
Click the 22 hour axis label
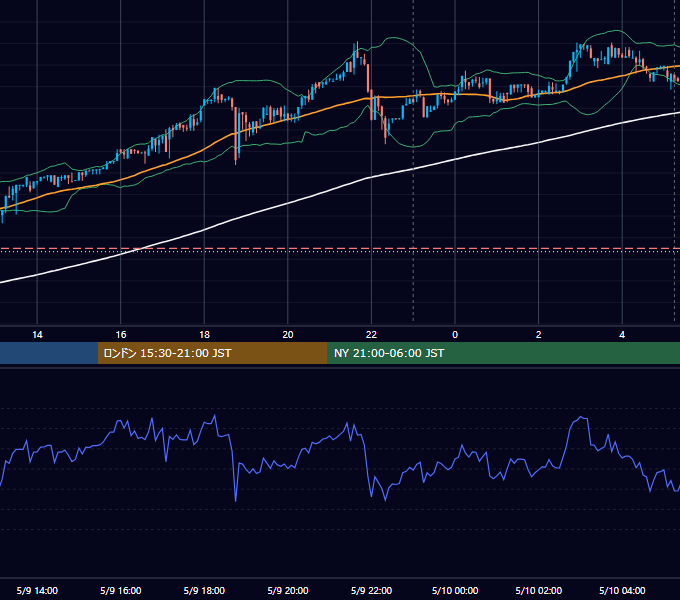[x=371, y=335]
